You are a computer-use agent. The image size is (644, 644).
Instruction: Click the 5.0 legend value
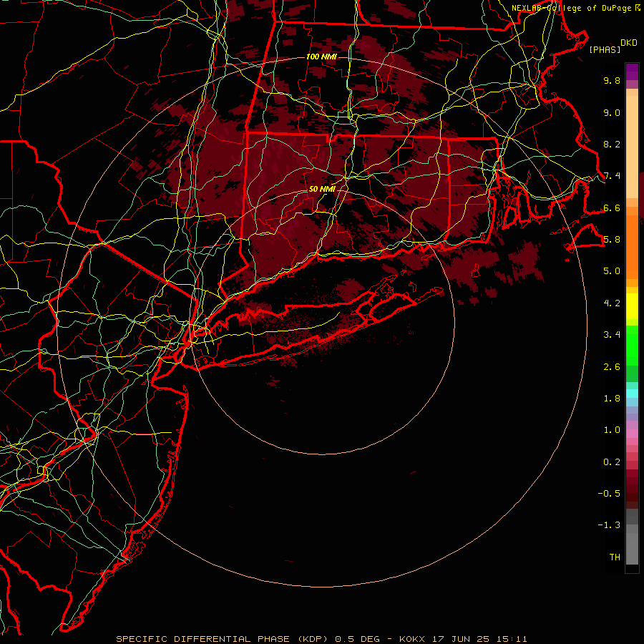(612, 271)
